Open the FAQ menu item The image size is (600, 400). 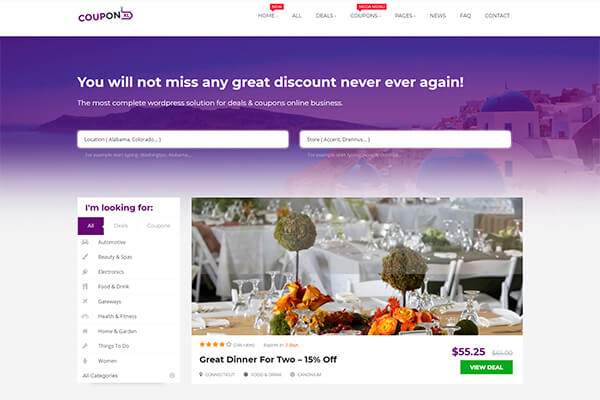coord(465,16)
